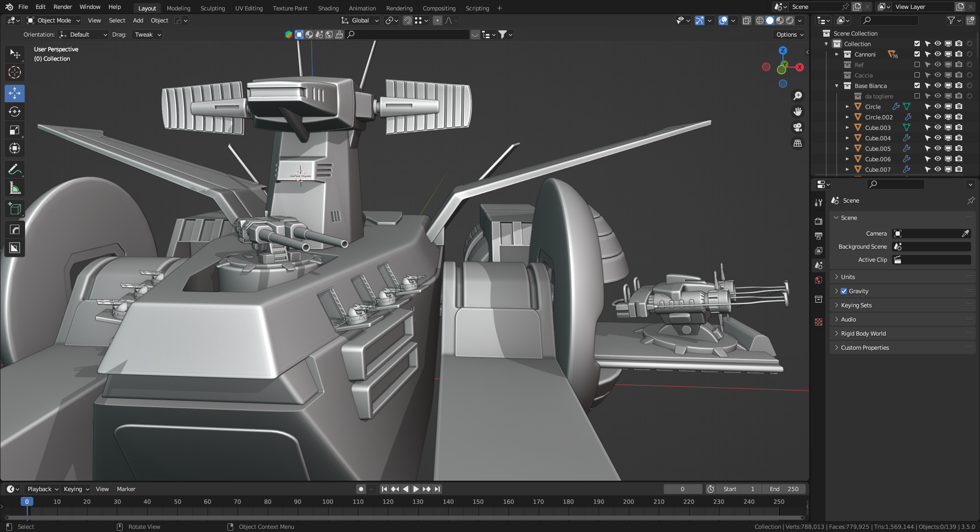Open the Render properties tab
This screenshot has height=532, width=980.
(x=819, y=221)
